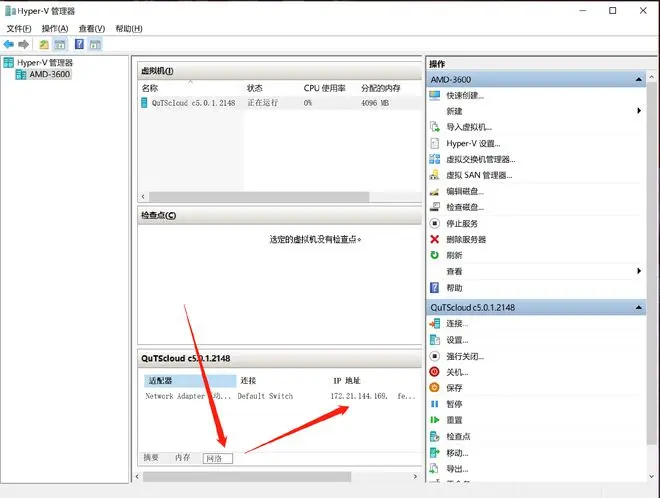Viewport: 660px width, 498px height.
Task: Expand the 新建 submenu arrow
Action: point(639,111)
